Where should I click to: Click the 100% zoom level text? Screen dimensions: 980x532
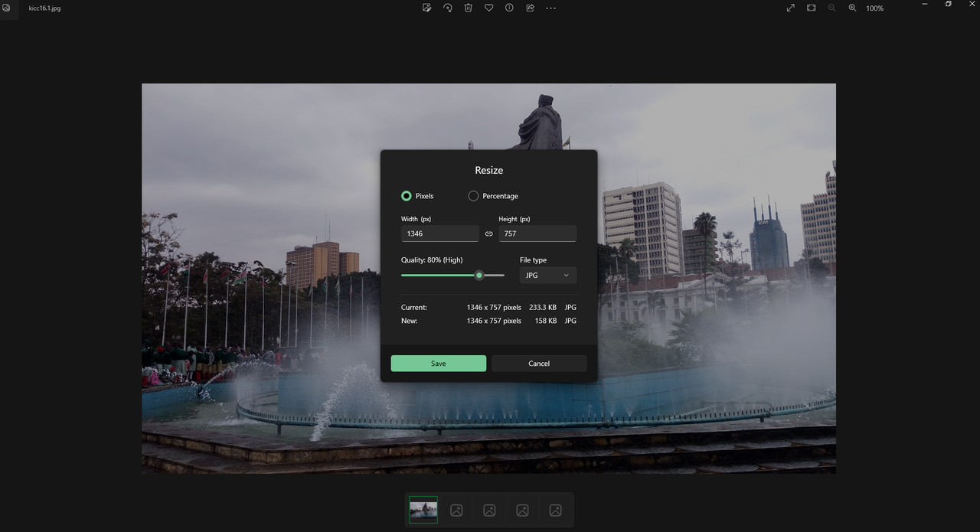point(874,8)
